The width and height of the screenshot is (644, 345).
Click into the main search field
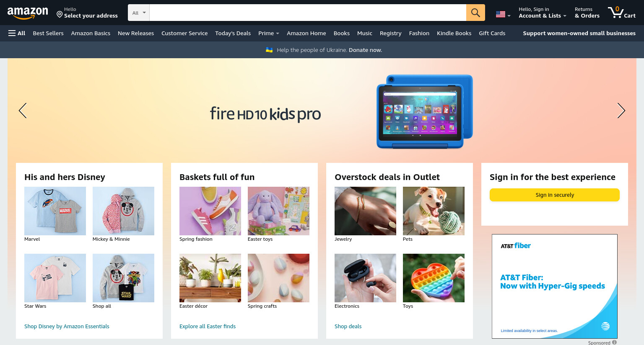308,13
